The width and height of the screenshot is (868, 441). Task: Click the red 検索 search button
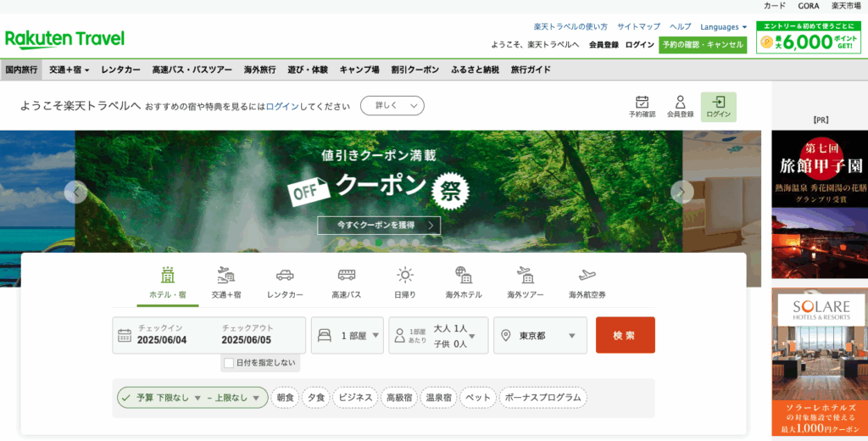click(x=626, y=335)
